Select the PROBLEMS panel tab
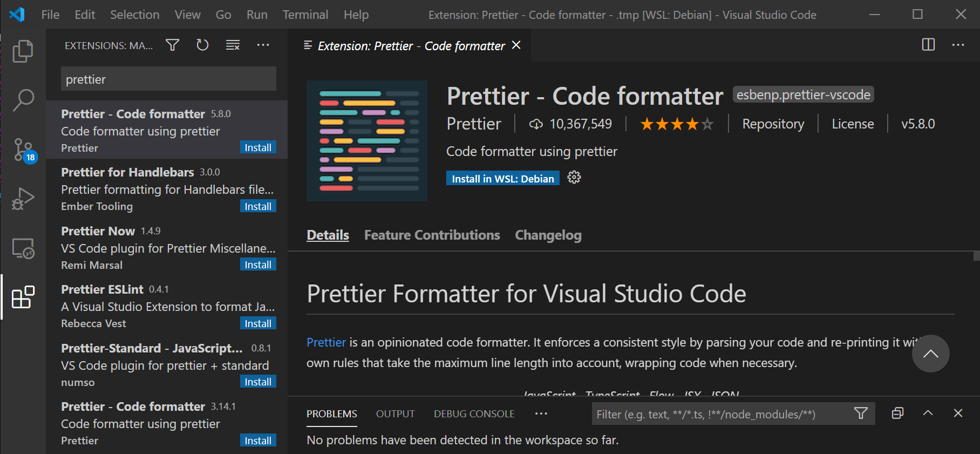This screenshot has width=980, height=454. [332, 414]
